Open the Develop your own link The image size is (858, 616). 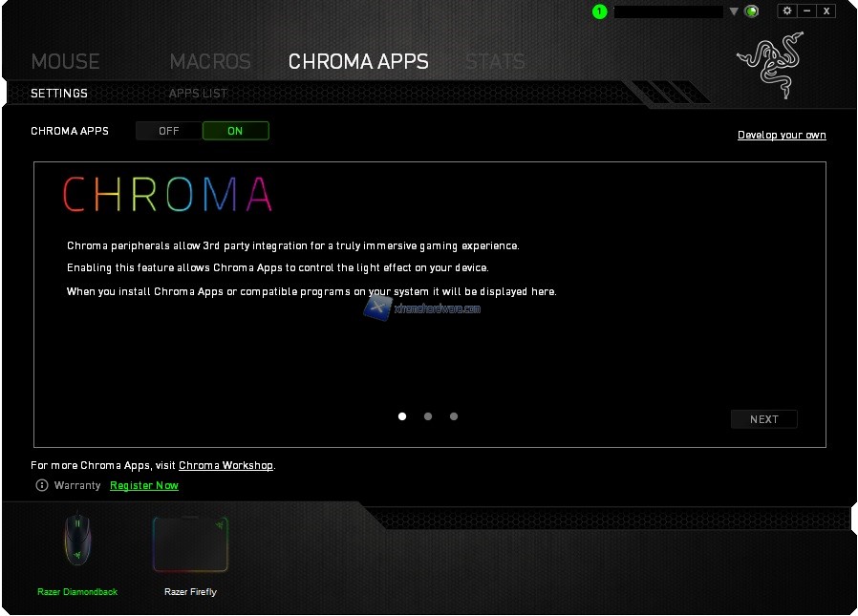pyautogui.click(x=782, y=135)
